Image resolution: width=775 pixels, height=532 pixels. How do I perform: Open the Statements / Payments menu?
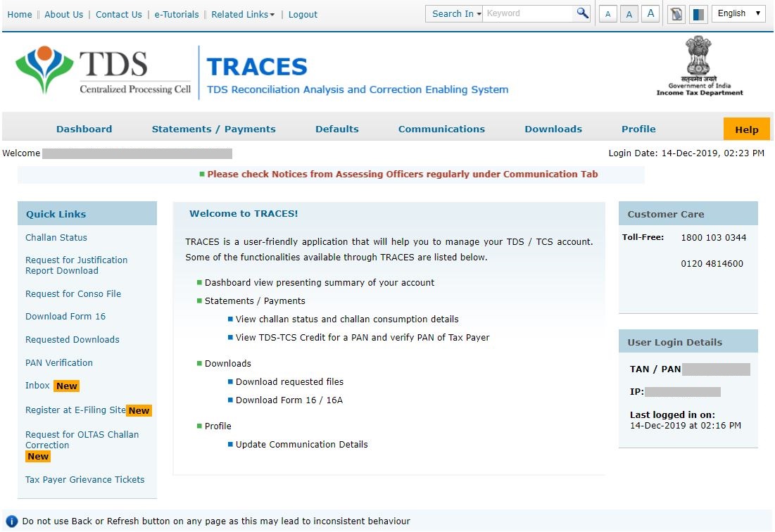coord(213,129)
